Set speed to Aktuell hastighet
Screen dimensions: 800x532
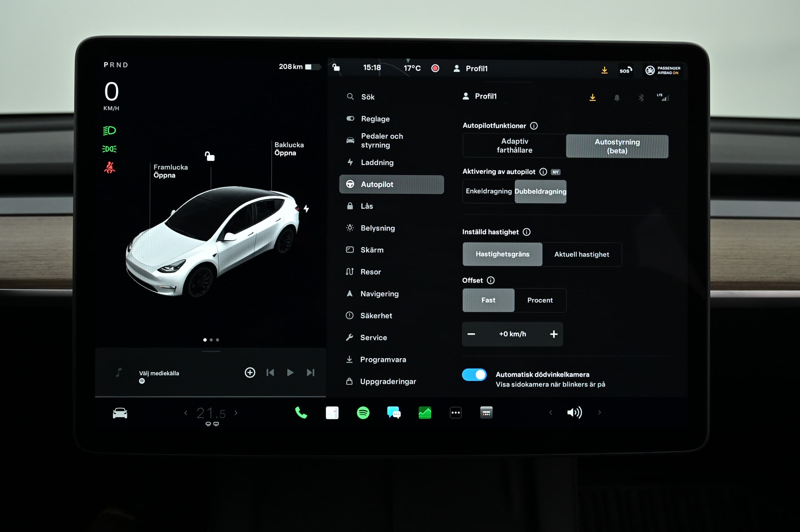(x=581, y=254)
